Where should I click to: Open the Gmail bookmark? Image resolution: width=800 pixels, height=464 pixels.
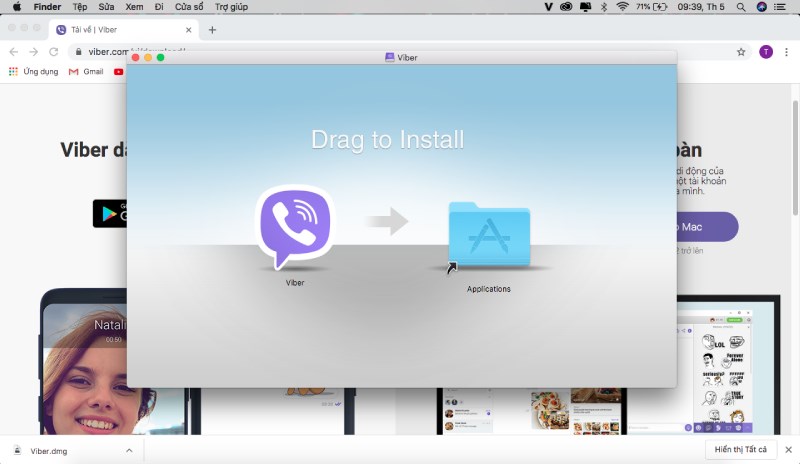pos(86,71)
